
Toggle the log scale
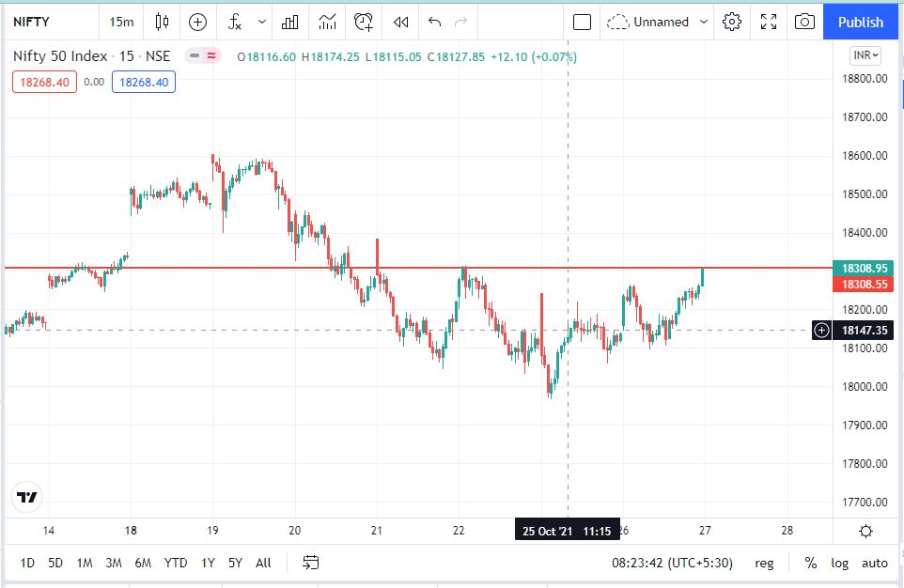pyautogui.click(x=839, y=563)
